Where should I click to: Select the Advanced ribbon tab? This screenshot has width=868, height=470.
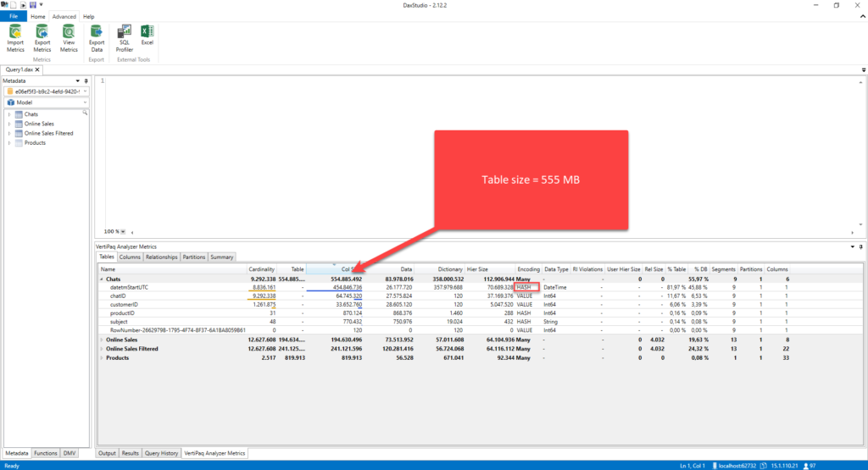click(x=64, y=17)
